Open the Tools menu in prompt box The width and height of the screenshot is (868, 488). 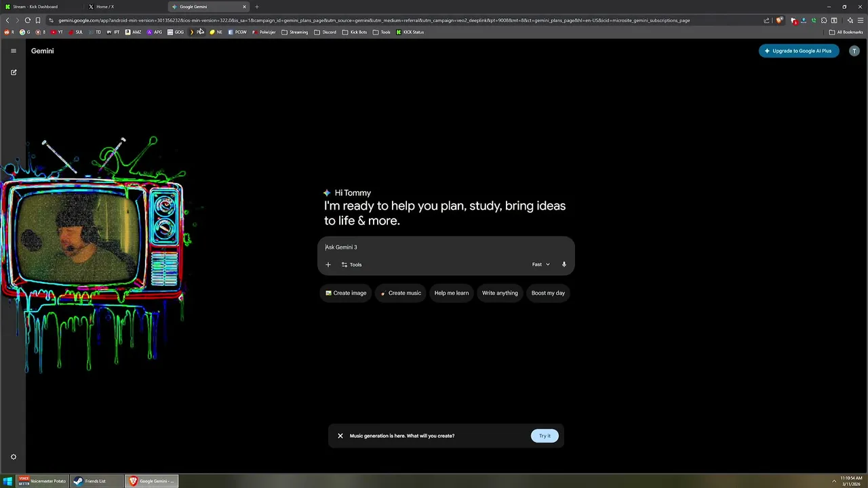351,264
